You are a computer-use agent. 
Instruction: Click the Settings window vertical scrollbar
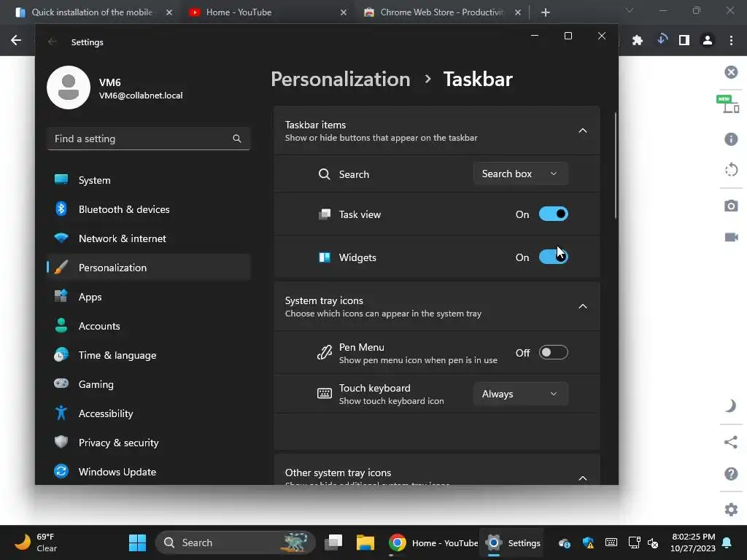pyautogui.click(x=615, y=166)
